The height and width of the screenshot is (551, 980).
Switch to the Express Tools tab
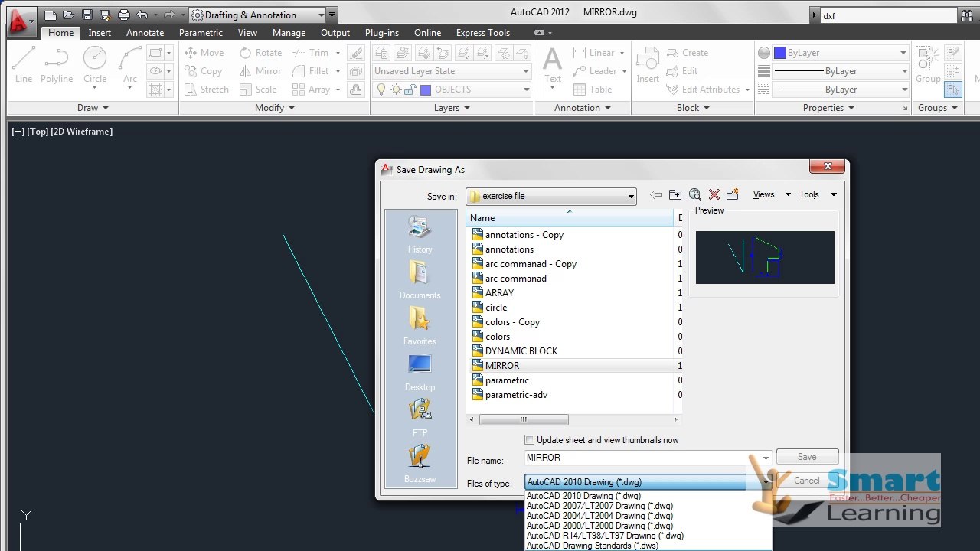point(483,33)
